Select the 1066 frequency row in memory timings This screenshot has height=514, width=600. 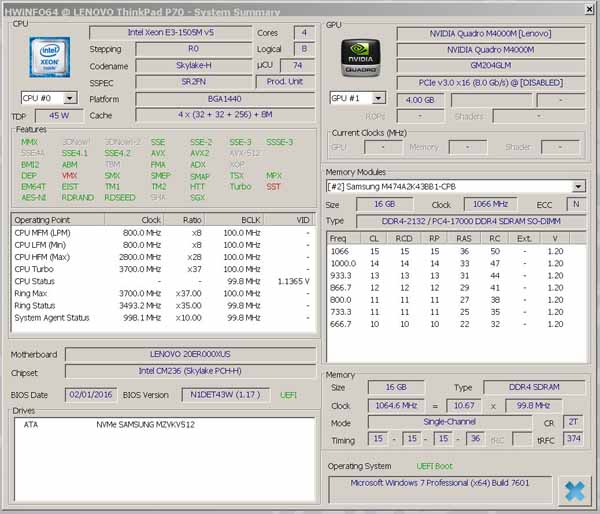pos(340,251)
